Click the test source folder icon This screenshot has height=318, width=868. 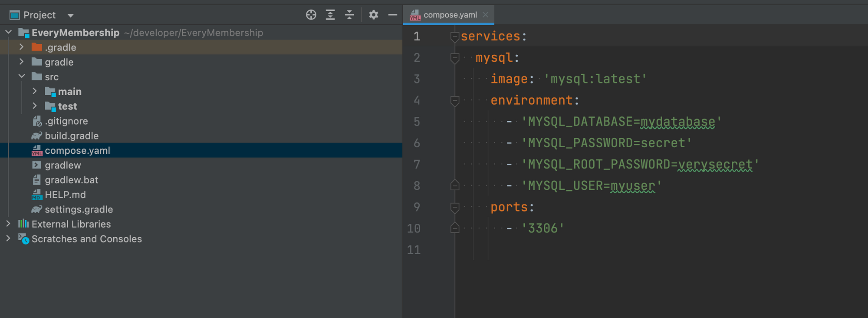pyautogui.click(x=50, y=106)
